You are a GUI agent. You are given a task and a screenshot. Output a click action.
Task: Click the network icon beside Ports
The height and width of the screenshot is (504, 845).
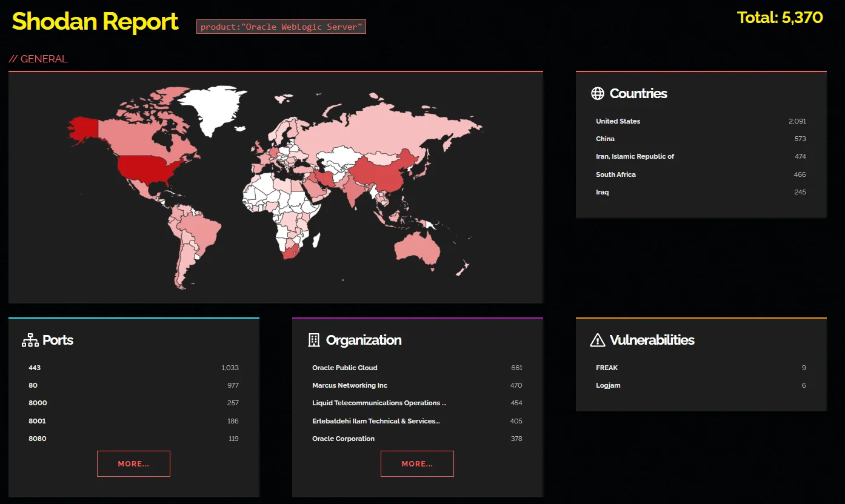click(30, 340)
